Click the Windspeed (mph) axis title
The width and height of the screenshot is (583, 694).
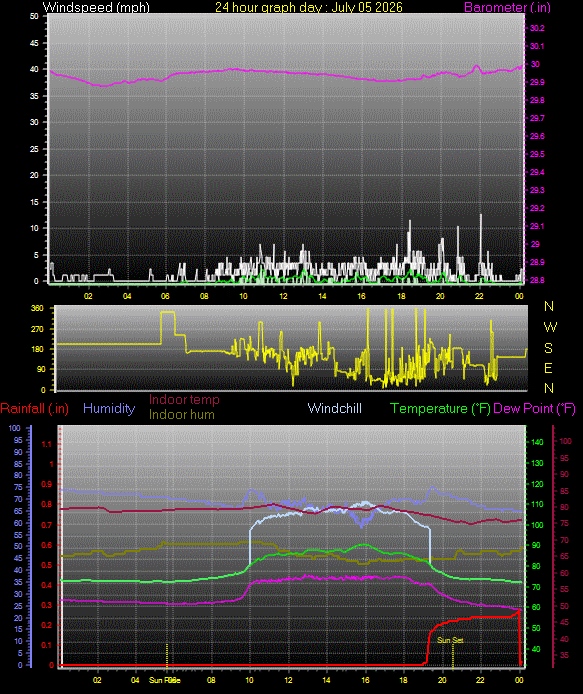(96, 7)
